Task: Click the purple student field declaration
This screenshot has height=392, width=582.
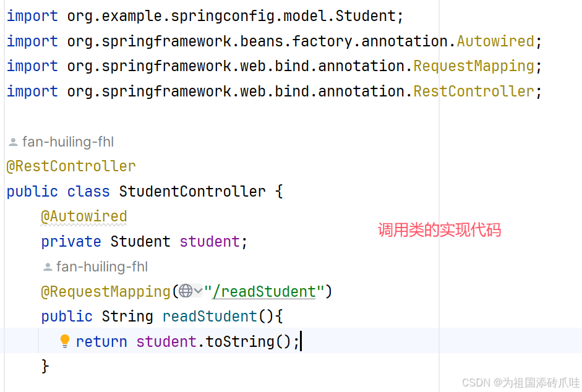Action: click(210, 242)
